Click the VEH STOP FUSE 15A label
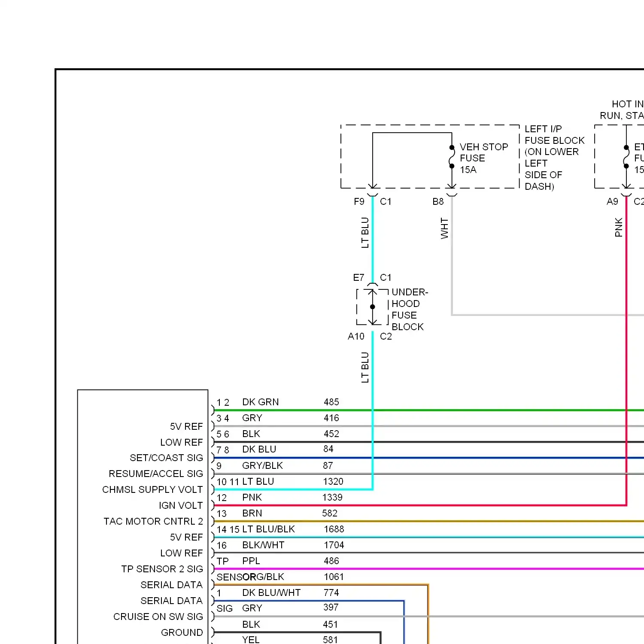 pyautogui.click(x=484, y=158)
